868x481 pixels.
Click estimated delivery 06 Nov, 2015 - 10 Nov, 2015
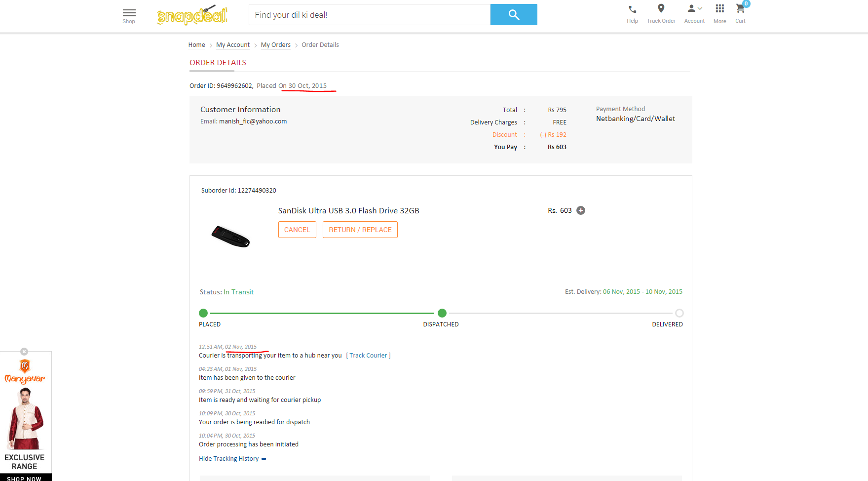(642, 292)
